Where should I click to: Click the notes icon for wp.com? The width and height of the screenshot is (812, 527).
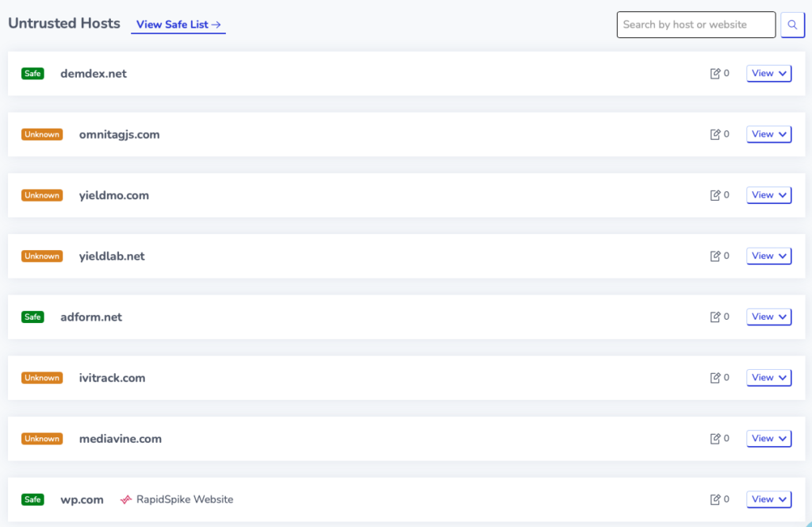715,499
